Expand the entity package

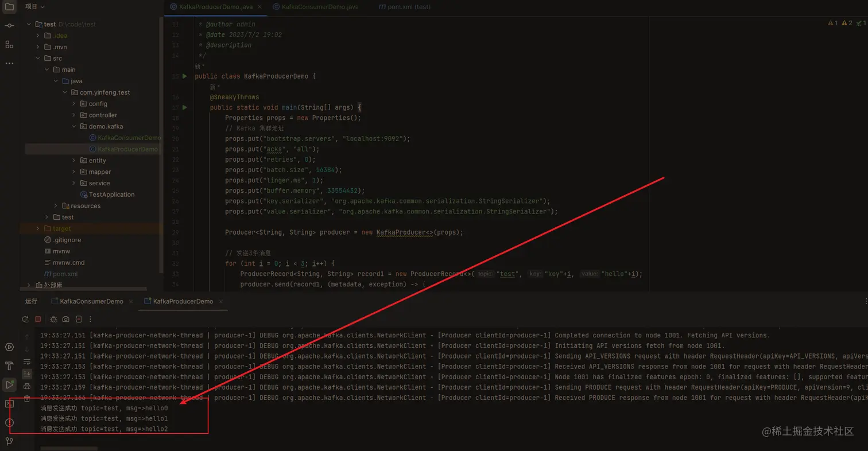(74, 161)
